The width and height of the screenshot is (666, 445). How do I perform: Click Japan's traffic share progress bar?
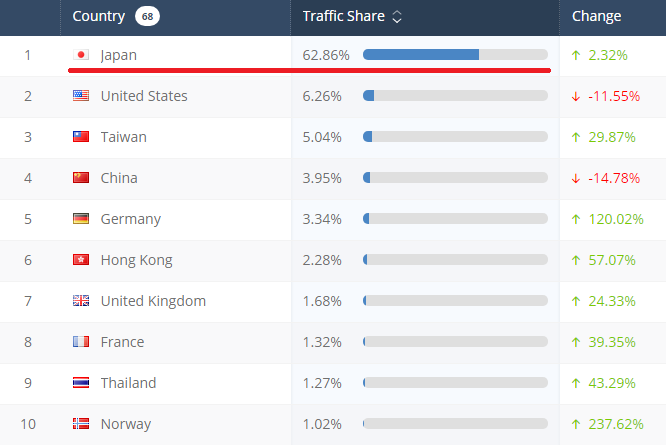pyautogui.click(x=455, y=54)
